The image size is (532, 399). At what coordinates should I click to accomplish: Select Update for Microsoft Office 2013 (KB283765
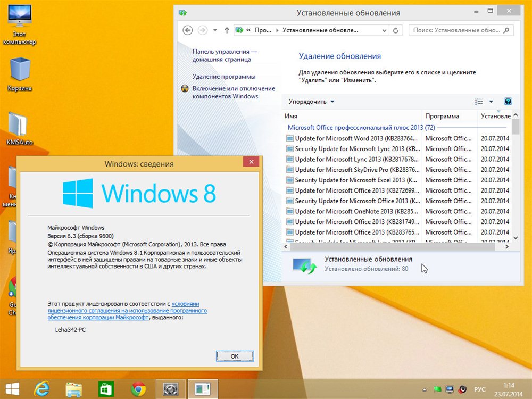[397, 232]
